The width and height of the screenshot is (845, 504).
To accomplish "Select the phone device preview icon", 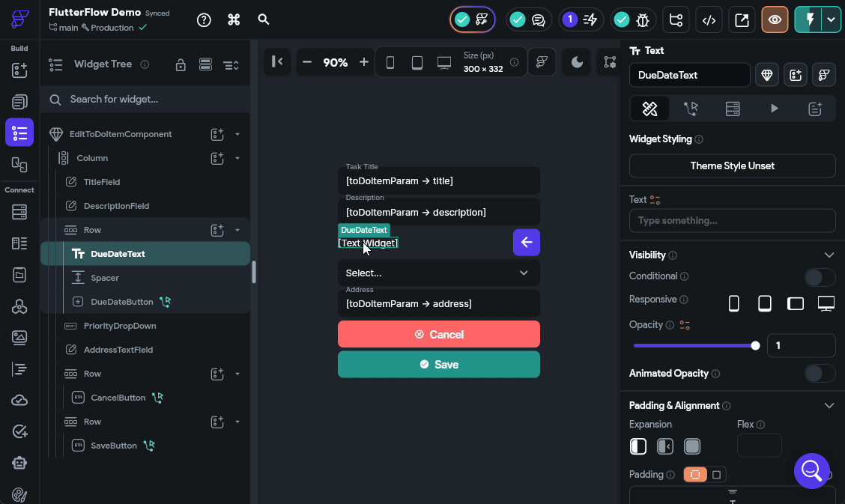I will (390, 62).
